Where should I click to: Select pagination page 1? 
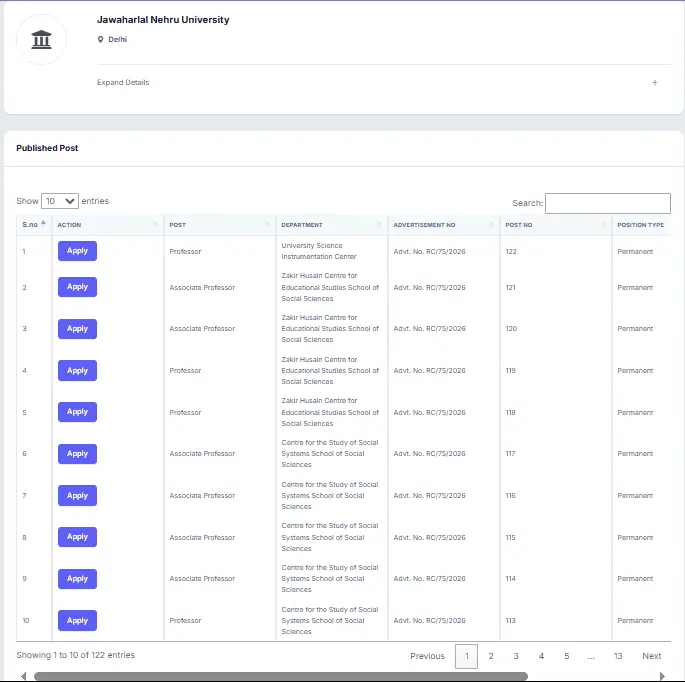tap(466, 656)
